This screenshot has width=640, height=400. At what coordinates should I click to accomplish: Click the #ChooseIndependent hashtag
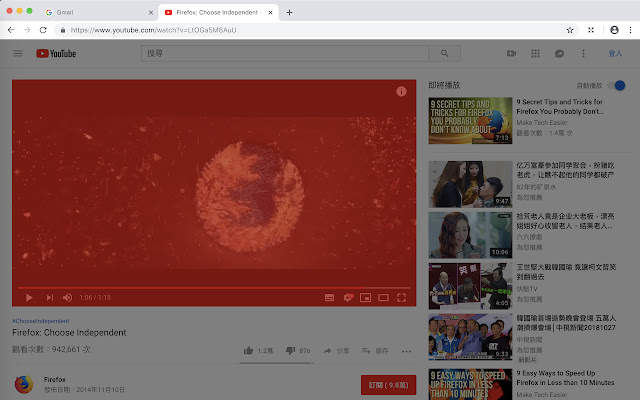coord(41,321)
